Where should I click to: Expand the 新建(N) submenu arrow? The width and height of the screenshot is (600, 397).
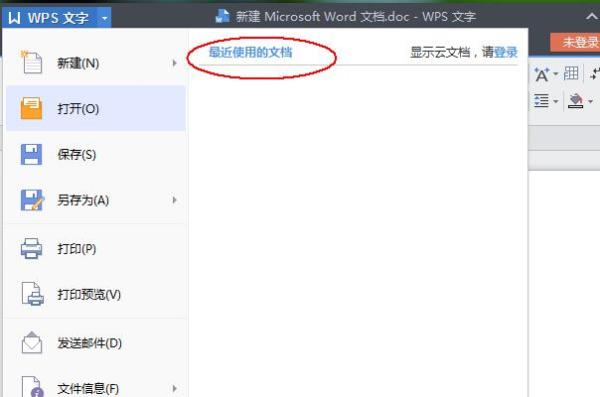tap(174, 63)
